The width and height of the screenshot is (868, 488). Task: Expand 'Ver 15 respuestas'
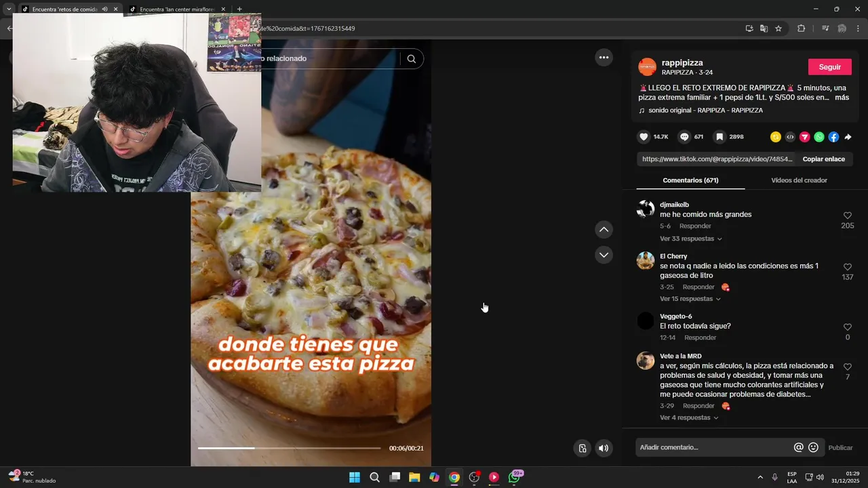click(x=690, y=299)
